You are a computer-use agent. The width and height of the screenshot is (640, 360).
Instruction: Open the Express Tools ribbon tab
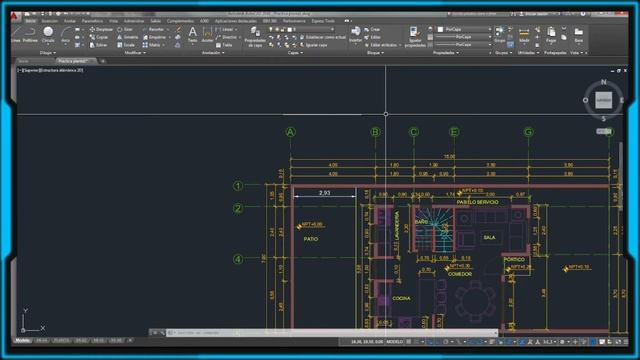[x=323, y=21]
